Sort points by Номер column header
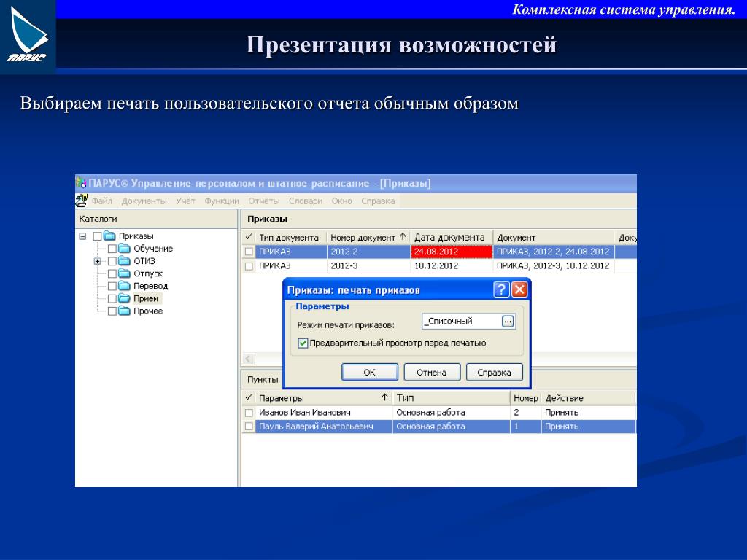The height and width of the screenshot is (560, 747). coord(525,398)
